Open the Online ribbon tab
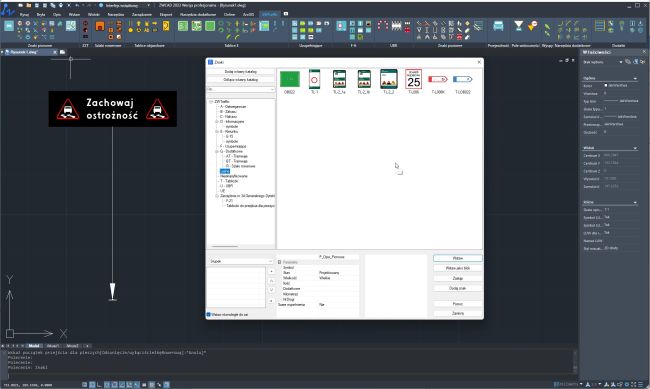Screen dimensions: 650x389 [229, 15]
